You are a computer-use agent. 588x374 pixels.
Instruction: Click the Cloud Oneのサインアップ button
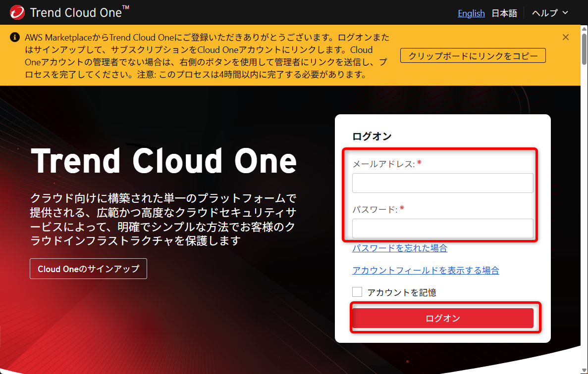click(89, 269)
